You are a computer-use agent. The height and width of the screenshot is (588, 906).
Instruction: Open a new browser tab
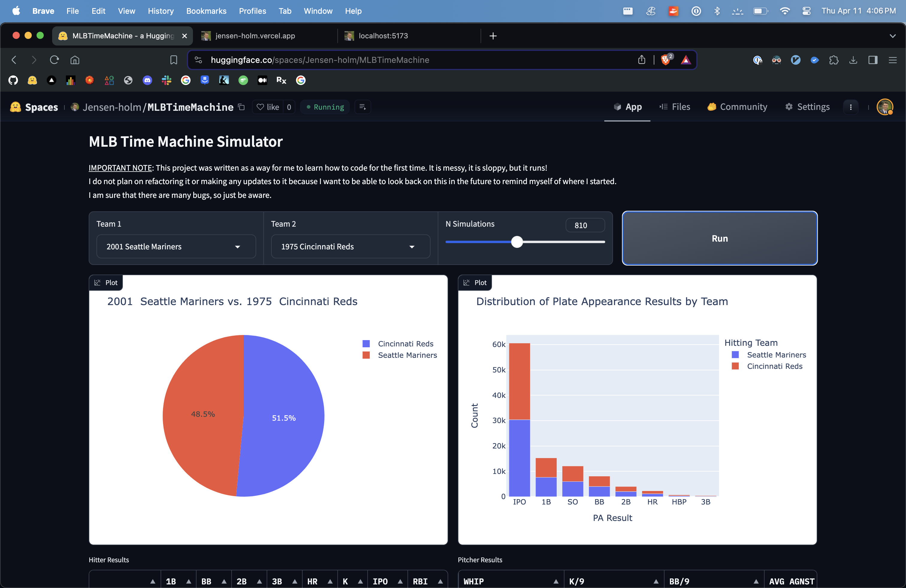[493, 36]
